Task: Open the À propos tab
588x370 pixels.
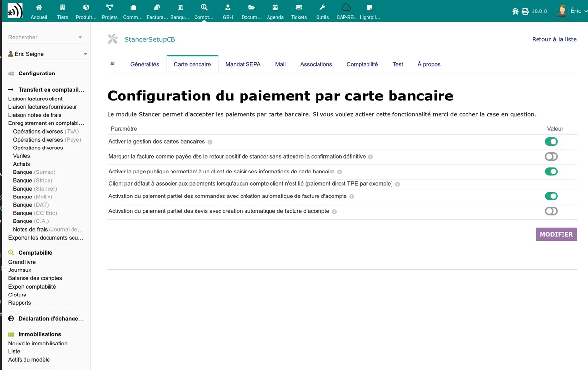Action: pyautogui.click(x=429, y=64)
